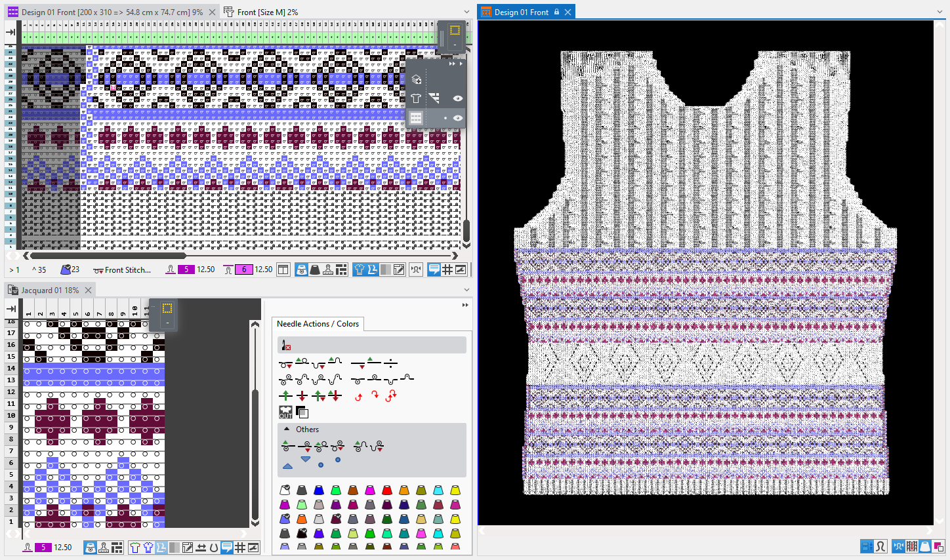Collapse the Others section
This screenshot has height=560, width=950.
287,430
